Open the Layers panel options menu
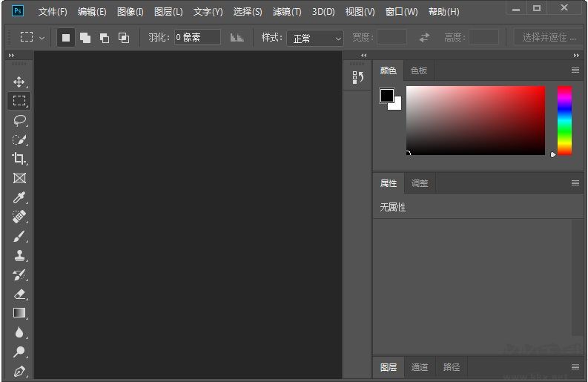This screenshot has height=382, width=588. [x=575, y=366]
